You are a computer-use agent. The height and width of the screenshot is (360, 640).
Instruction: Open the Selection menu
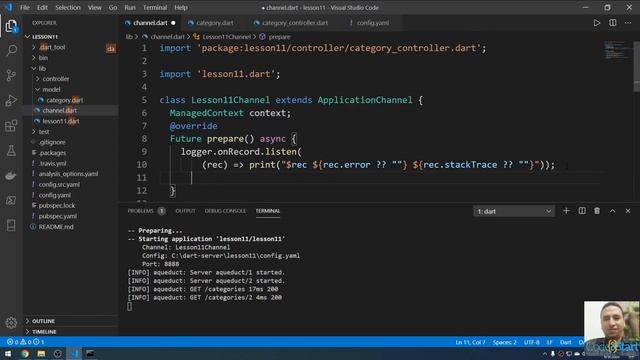coord(68,8)
